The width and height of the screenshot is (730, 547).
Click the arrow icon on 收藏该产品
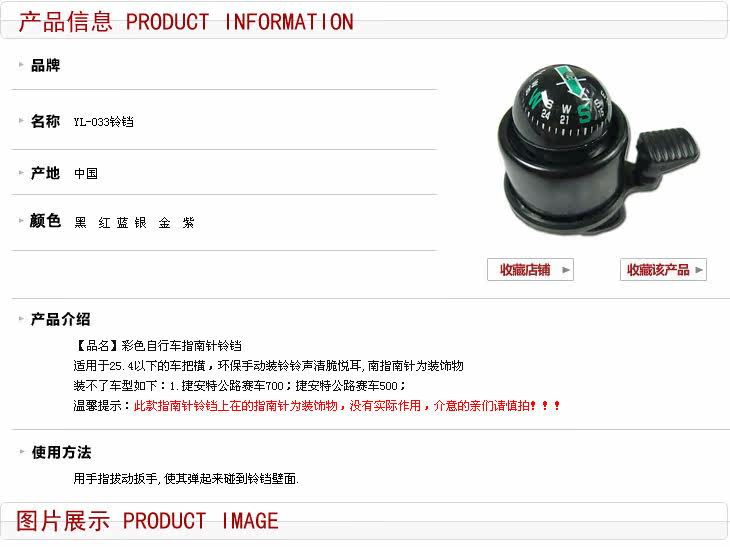699,270
